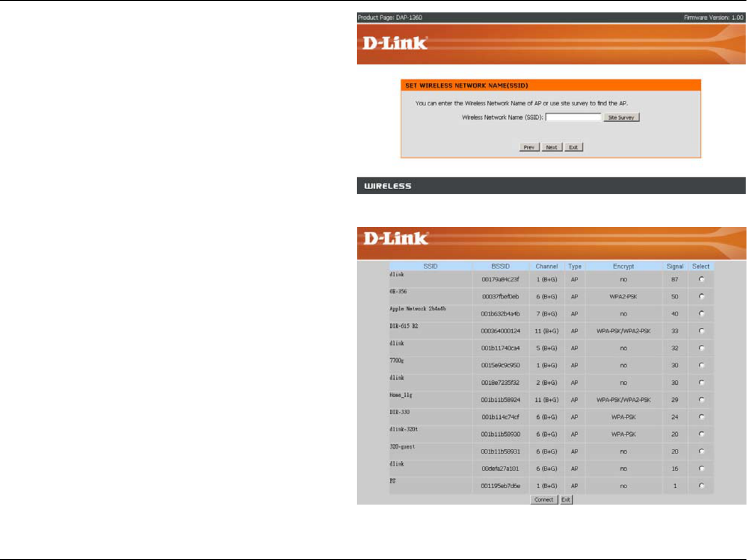Select the 7700g network radio button
This screenshot has width=747, height=560.
click(701, 365)
